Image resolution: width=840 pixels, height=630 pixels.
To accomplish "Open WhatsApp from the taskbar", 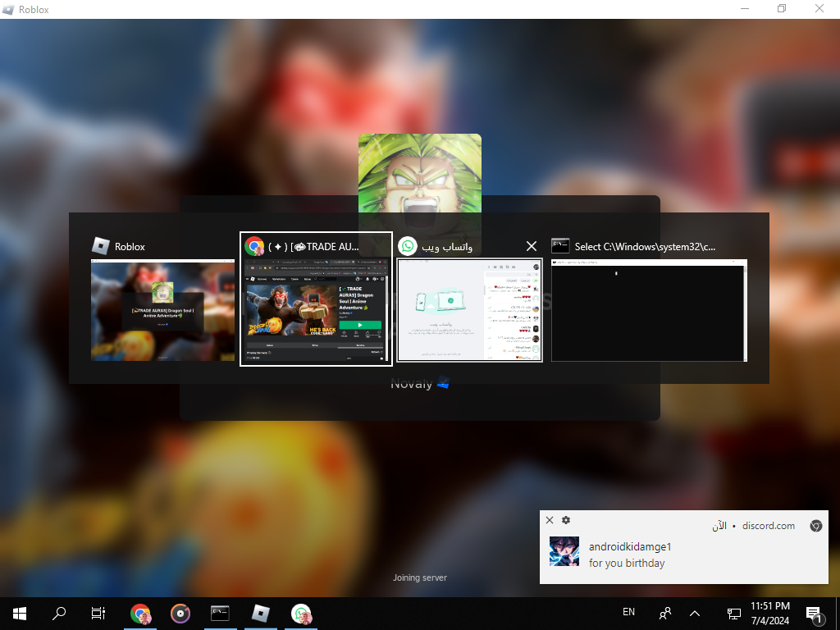I will coord(300,614).
